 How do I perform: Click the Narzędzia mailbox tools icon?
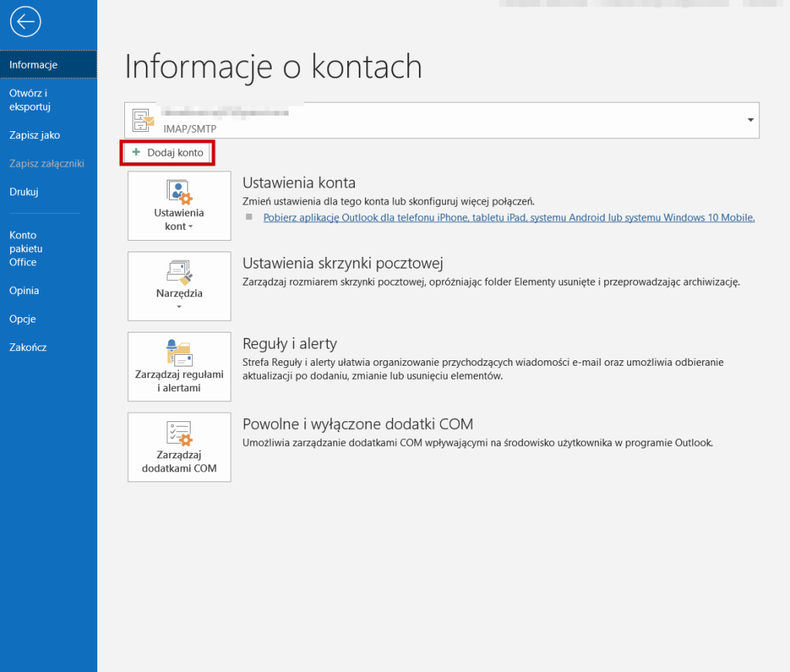(179, 272)
